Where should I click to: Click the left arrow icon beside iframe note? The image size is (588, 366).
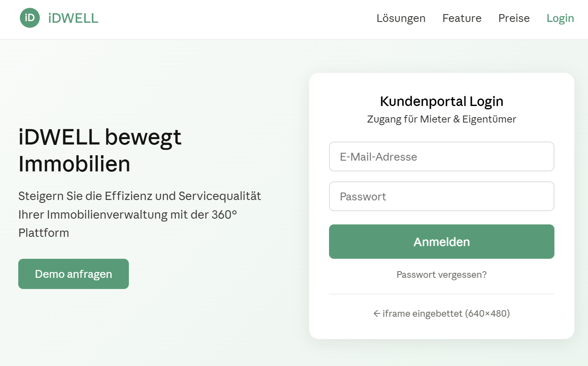point(377,313)
